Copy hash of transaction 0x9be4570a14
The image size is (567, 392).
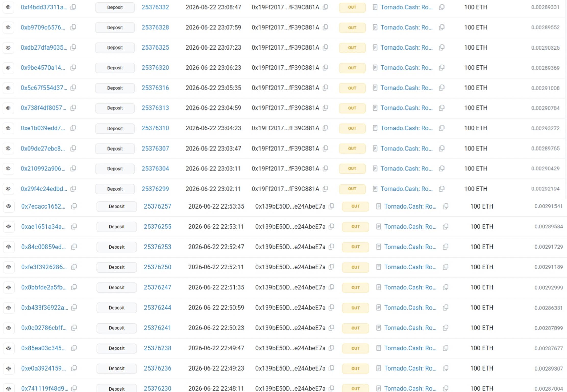click(x=73, y=68)
